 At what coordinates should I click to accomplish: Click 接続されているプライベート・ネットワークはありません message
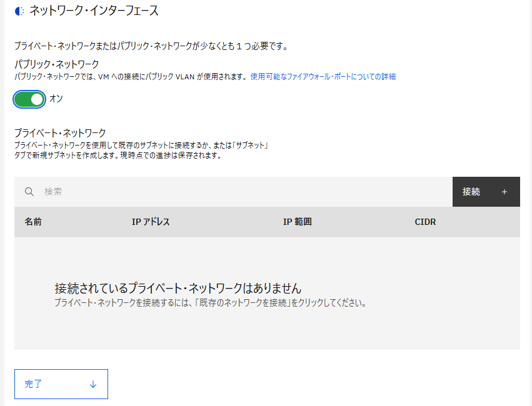(178, 289)
